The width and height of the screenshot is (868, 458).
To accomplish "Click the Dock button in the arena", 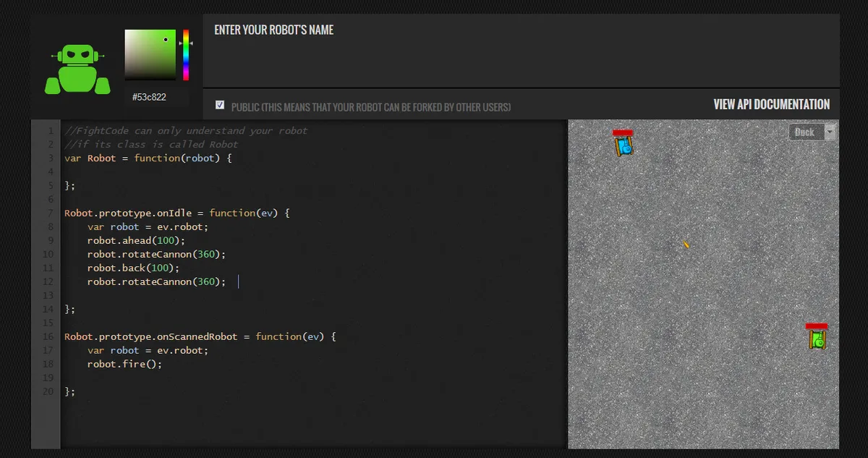I will [804, 132].
